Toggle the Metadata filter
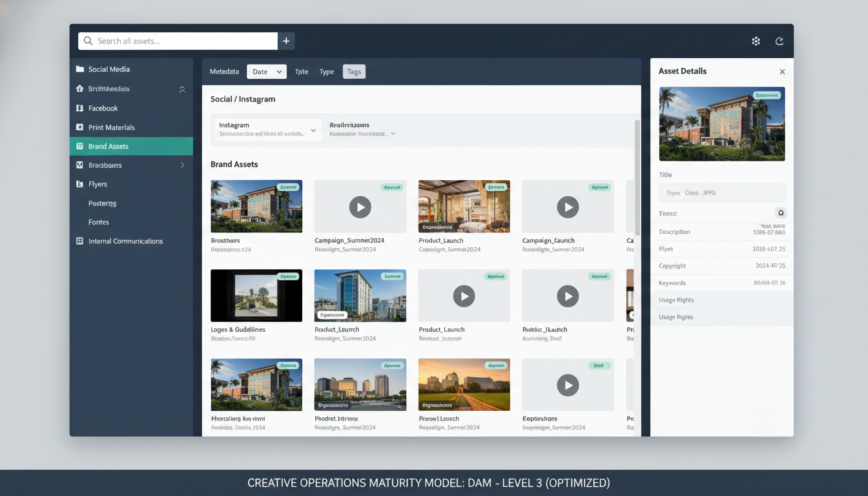The image size is (868, 496). pyautogui.click(x=224, y=72)
